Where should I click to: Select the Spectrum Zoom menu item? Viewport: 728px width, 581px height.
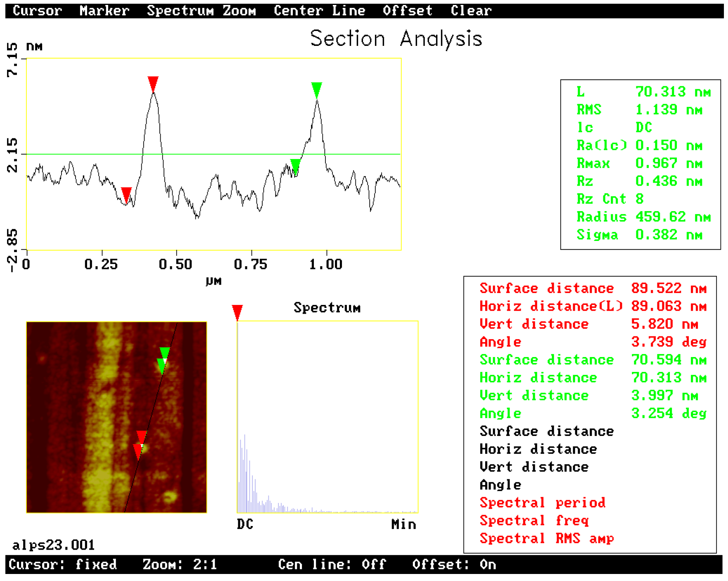click(x=201, y=10)
